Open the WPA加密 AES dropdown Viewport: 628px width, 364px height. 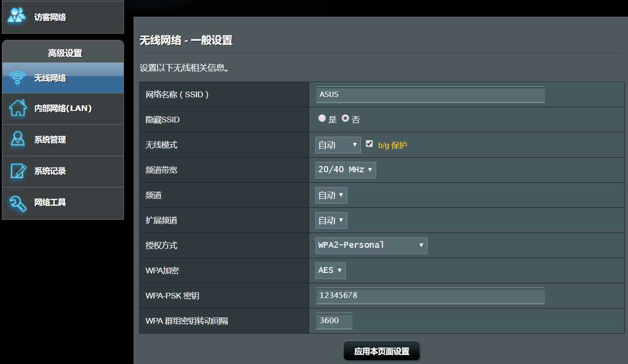(x=330, y=271)
